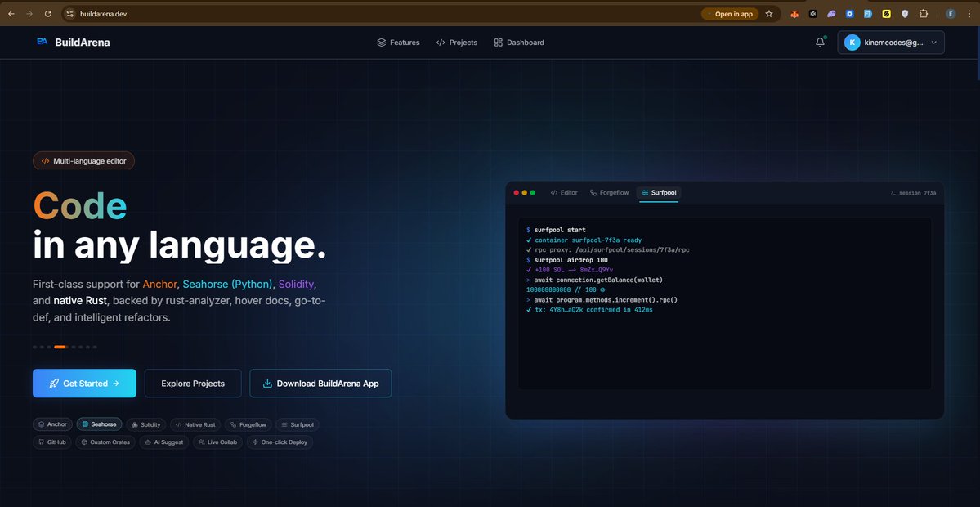980x507 pixels.
Task: Go to the Dashboard nav item
Action: 519,43
